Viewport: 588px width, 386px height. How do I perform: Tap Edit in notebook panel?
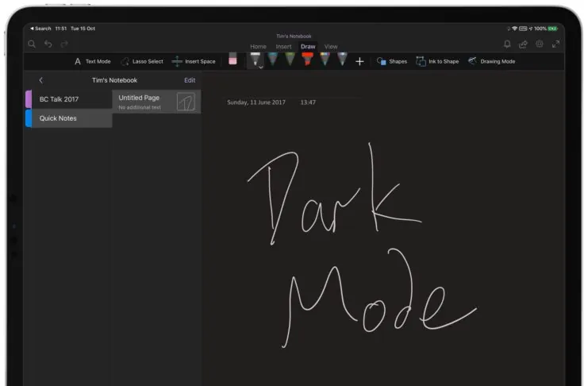pyautogui.click(x=190, y=80)
